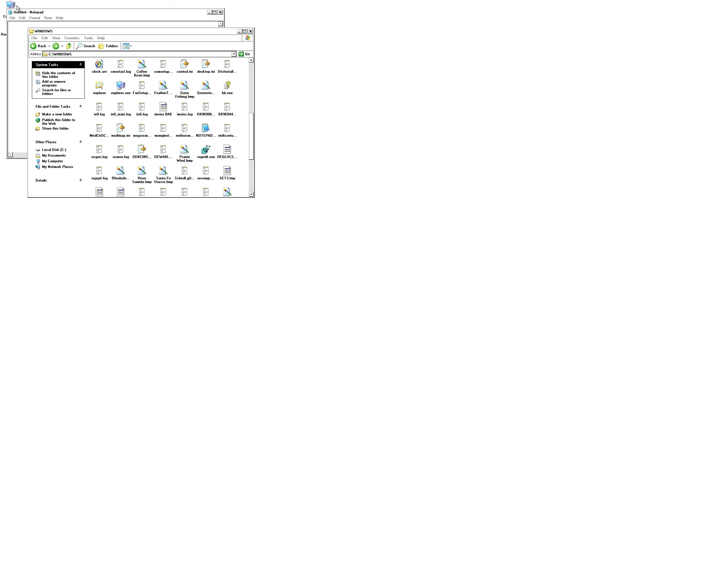
Task: Select the explorer.exe file icon
Action: [x=121, y=85]
